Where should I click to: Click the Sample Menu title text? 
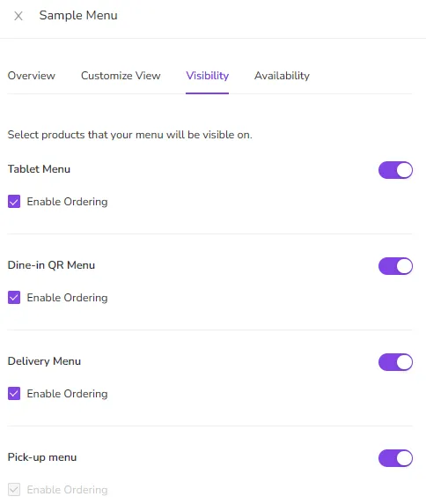click(x=78, y=16)
